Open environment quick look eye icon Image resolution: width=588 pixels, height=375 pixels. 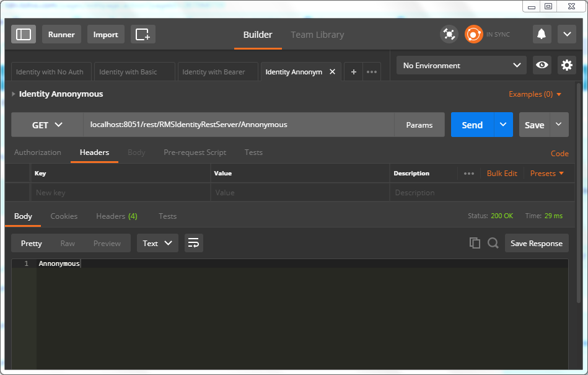coord(542,65)
